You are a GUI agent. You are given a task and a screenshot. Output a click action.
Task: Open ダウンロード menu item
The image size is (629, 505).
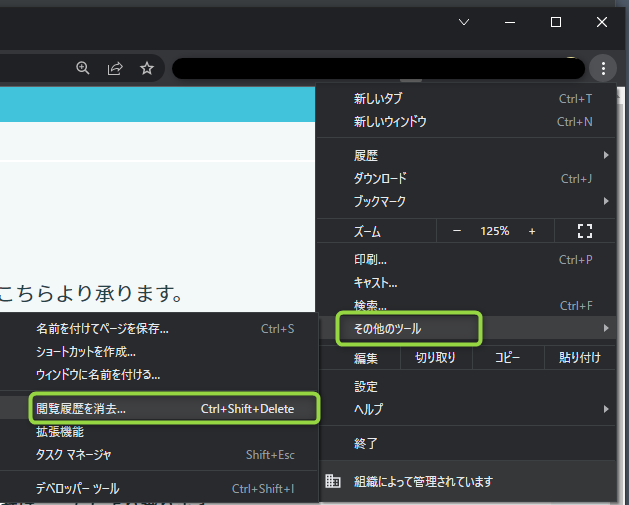pos(466,178)
